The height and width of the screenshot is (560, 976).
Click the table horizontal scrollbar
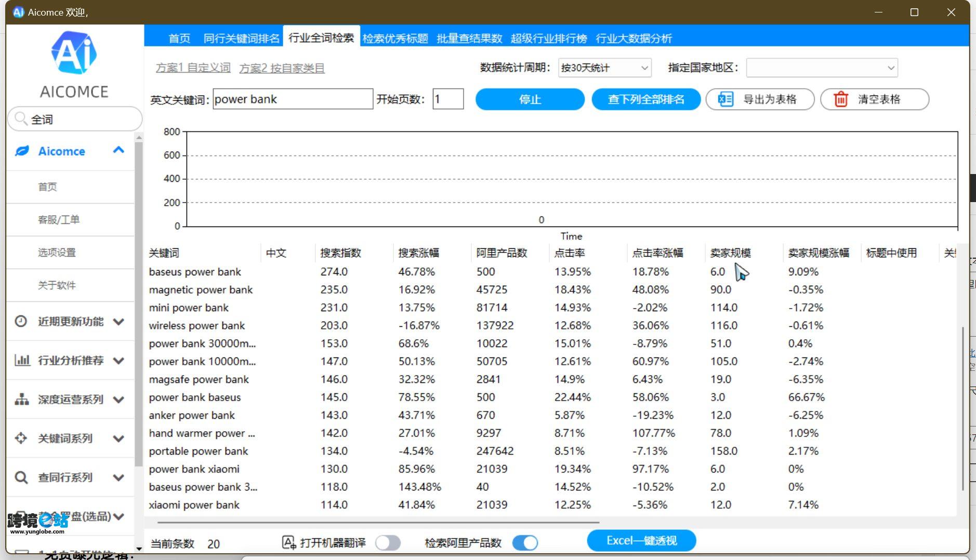tap(378, 522)
